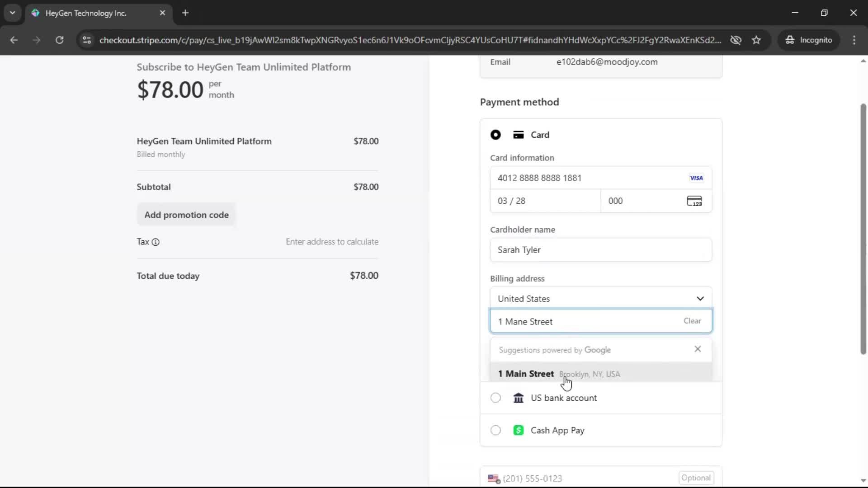Screen dimensions: 868x488
Task: Open Chrome three-dot menu
Action: 854,40
